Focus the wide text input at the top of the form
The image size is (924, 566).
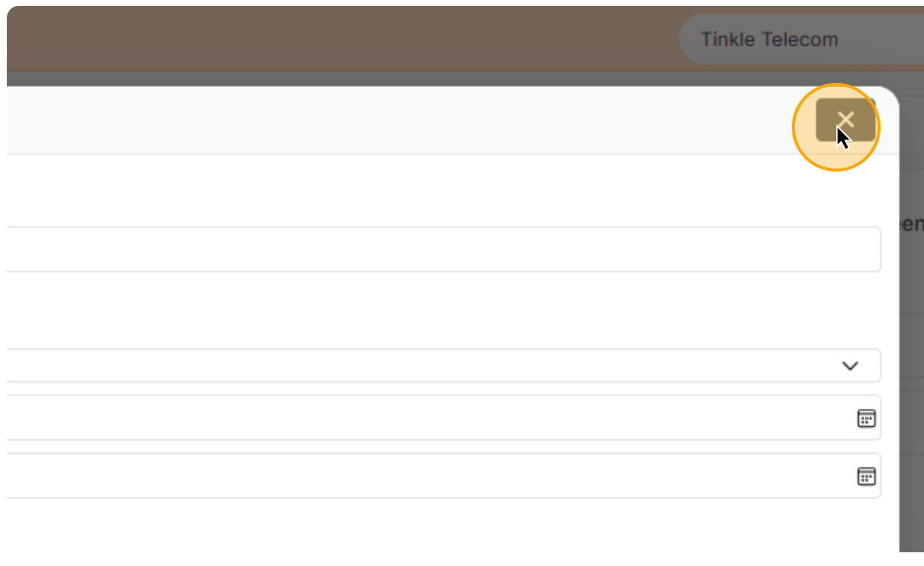click(444, 249)
